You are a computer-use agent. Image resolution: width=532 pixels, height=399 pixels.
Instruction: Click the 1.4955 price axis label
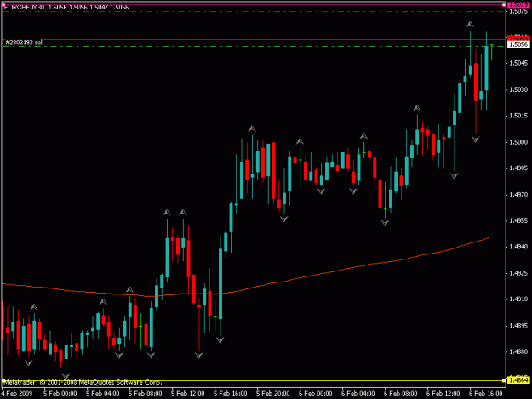point(518,220)
